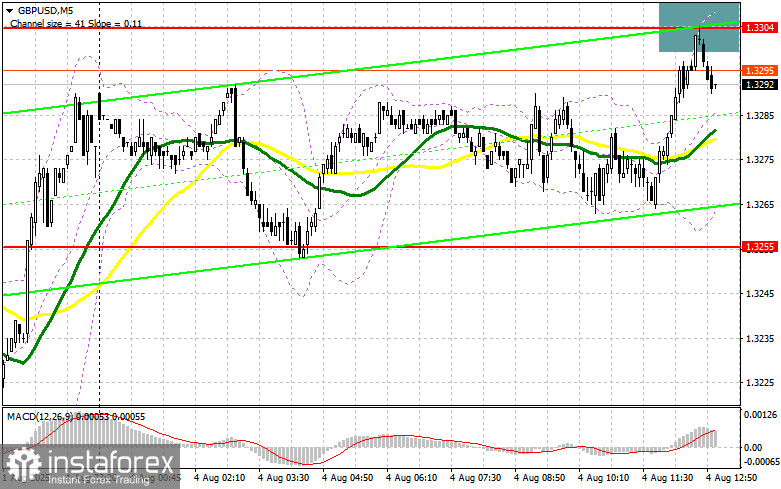
Task: Select the teal highlighted rectangle near 1.3304
Action: tap(699, 27)
